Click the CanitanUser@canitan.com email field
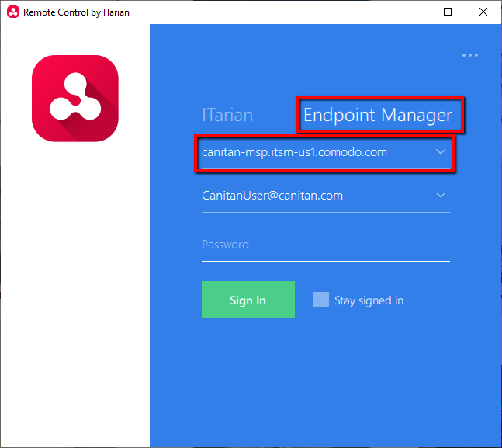Screen dimensions: 502x448 [326, 196]
